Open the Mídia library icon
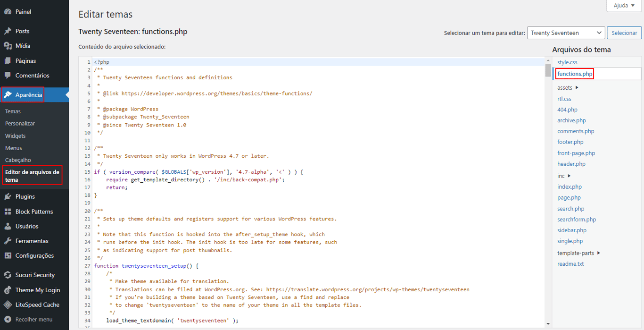Image resolution: width=644 pixels, height=330 pixels. [x=8, y=45]
